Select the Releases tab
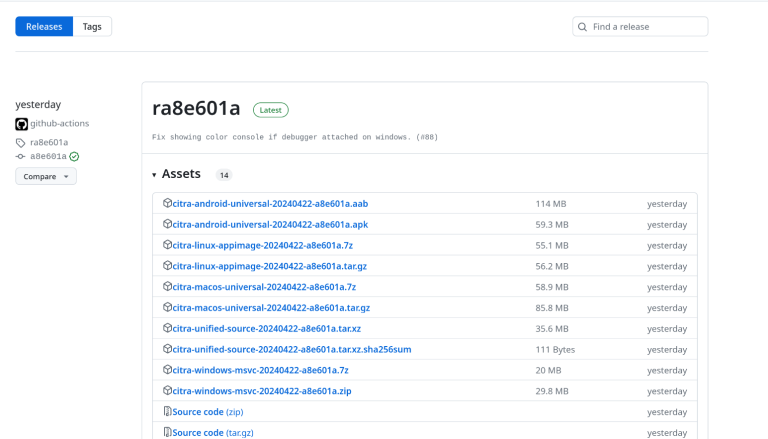 pyautogui.click(x=44, y=27)
